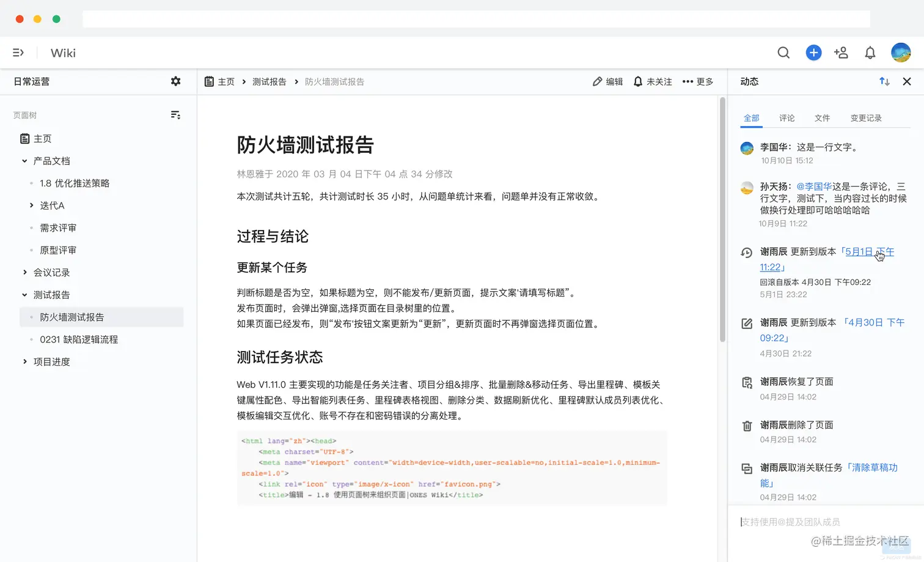Click the Wiki title in header
This screenshot has height=562, width=924.
click(x=63, y=53)
